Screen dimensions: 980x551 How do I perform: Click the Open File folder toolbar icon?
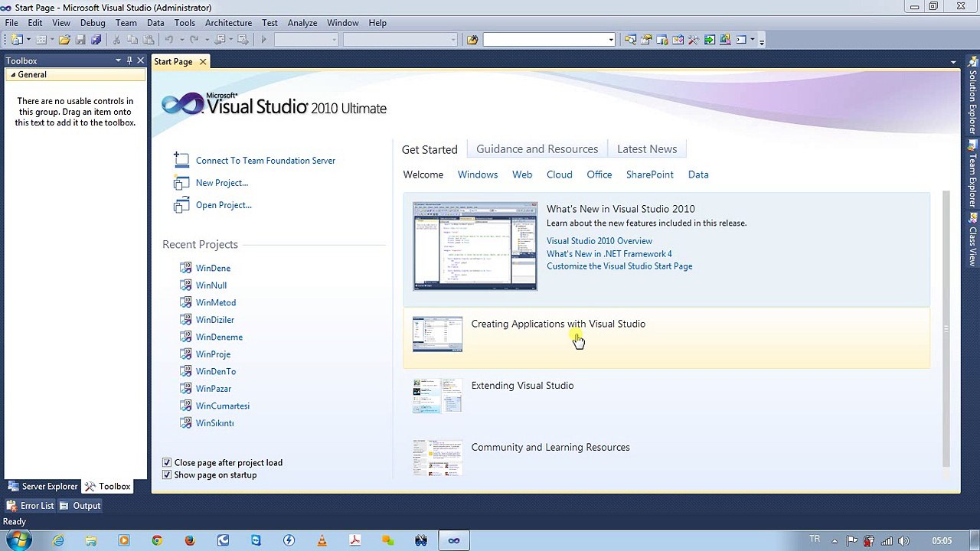tap(65, 40)
